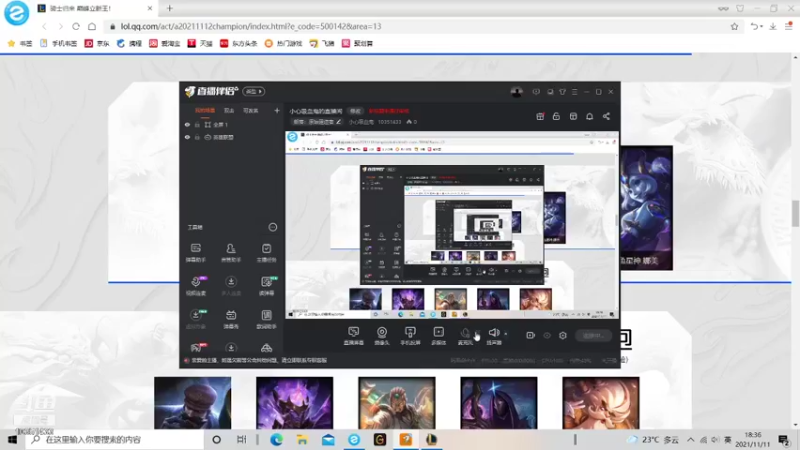800x450 pixels.
Task: Open the notification bell in stream header
Action: (x=589, y=116)
